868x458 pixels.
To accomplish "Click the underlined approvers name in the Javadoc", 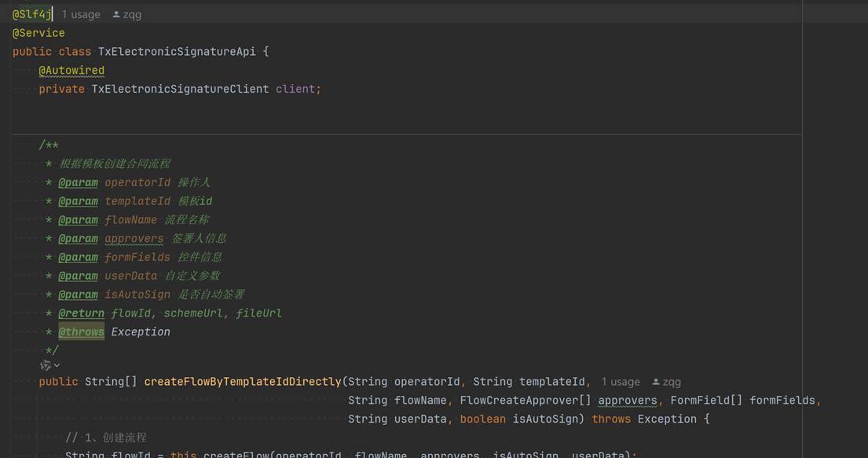I will point(134,239).
